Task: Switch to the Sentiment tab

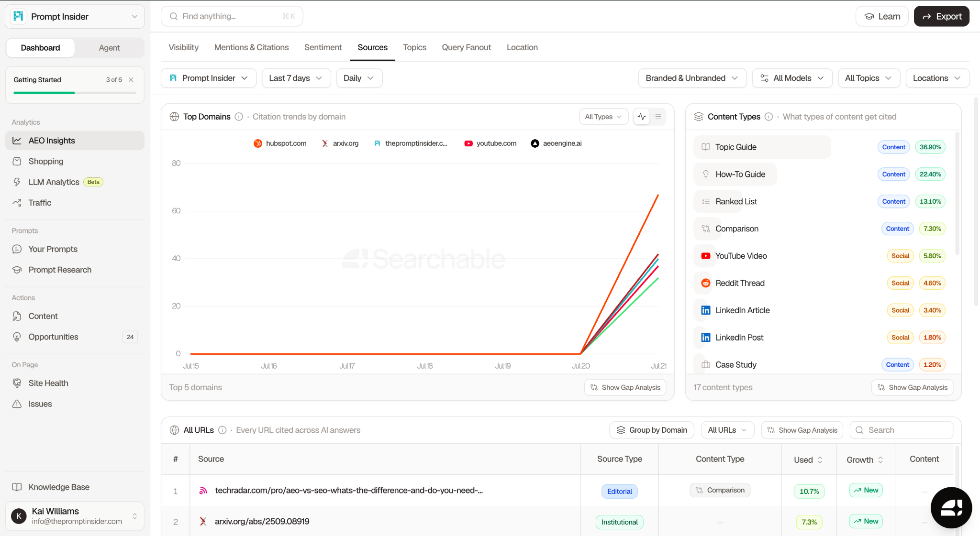Action: (x=323, y=47)
